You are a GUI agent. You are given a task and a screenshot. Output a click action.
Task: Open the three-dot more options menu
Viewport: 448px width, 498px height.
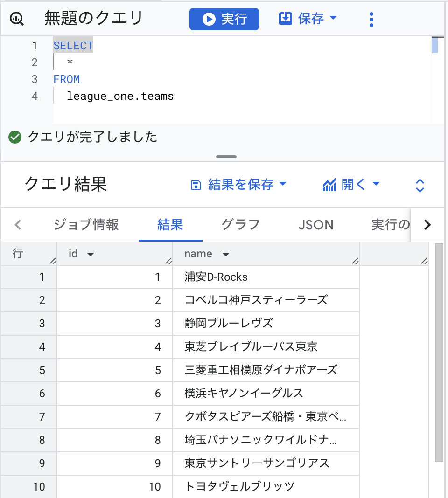(x=371, y=20)
